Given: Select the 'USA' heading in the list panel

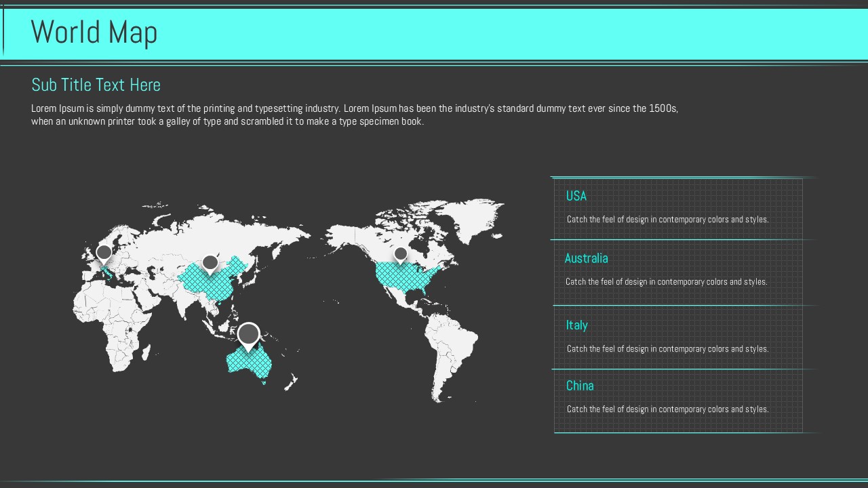Looking at the screenshot, I should [576, 196].
